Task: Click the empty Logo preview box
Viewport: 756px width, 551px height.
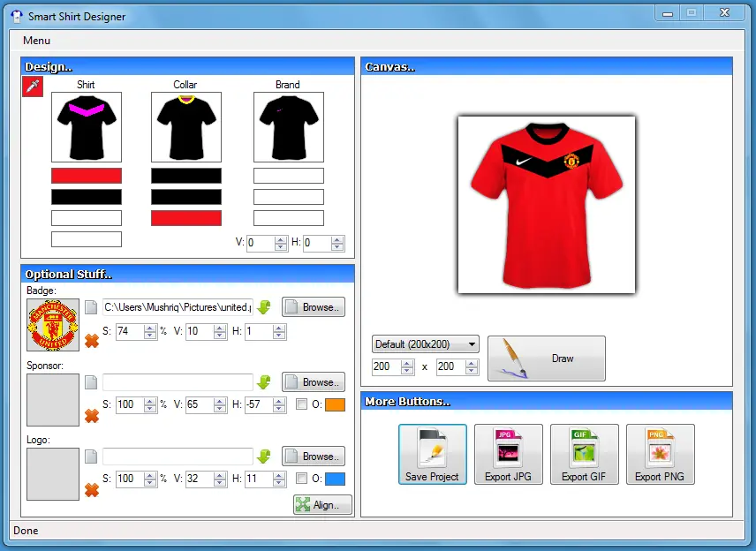Action: (53, 474)
